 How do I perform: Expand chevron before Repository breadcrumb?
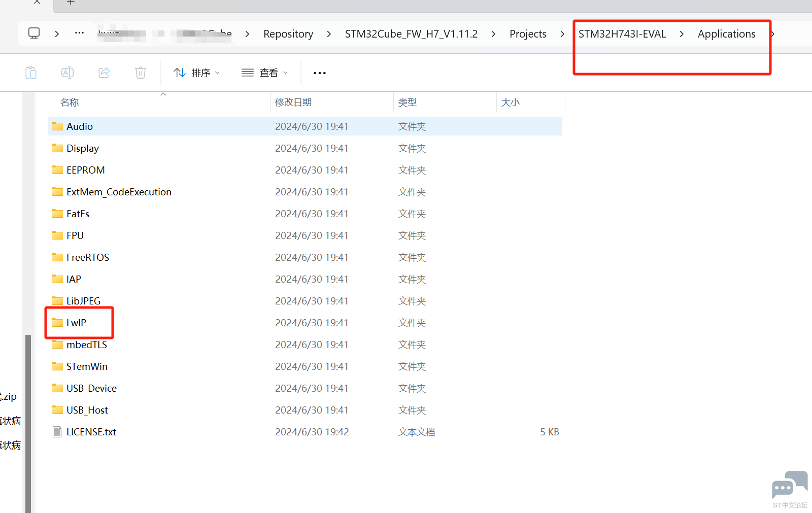tap(247, 33)
